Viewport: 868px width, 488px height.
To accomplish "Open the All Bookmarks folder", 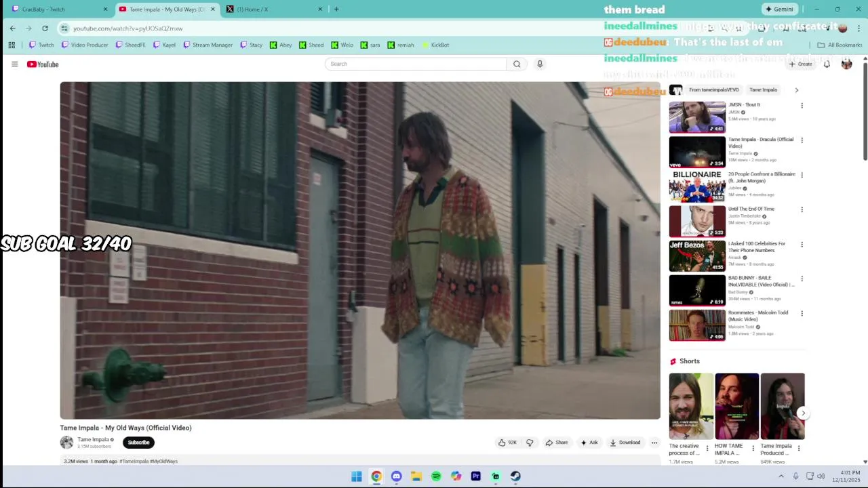I will (840, 45).
